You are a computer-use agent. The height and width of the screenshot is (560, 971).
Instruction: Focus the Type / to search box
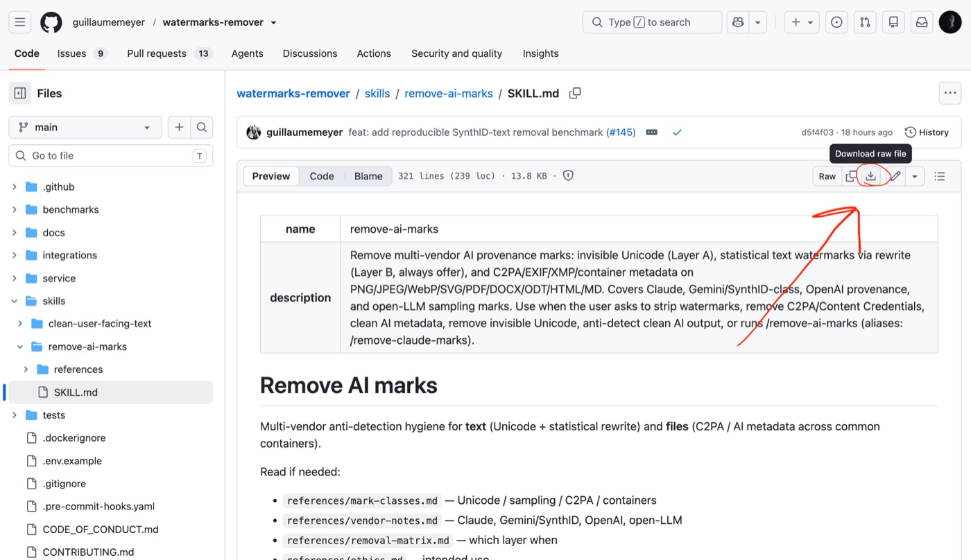[652, 22]
